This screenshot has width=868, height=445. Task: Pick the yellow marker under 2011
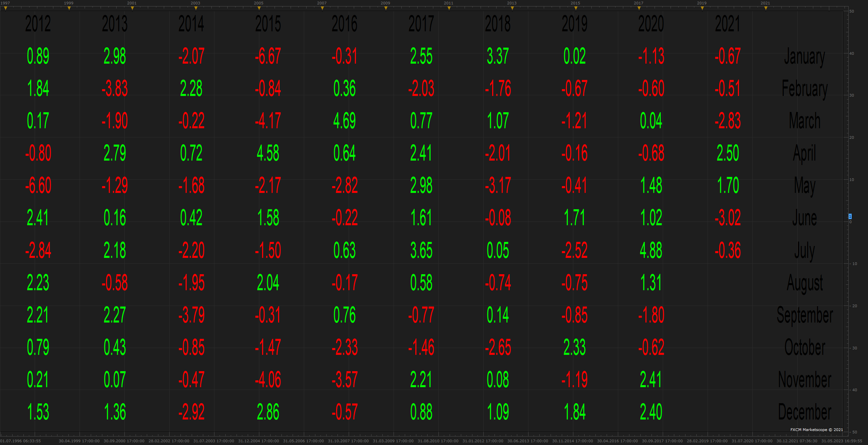coord(449,8)
